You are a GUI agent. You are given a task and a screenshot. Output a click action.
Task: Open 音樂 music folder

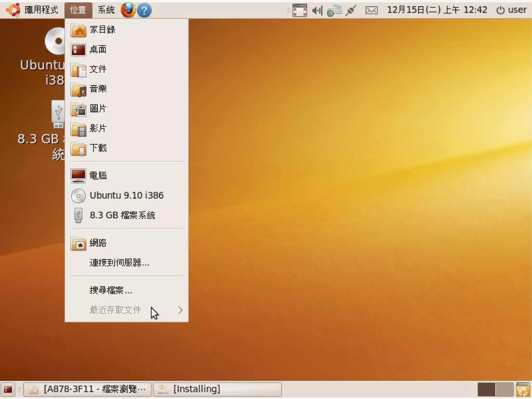tap(127, 89)
